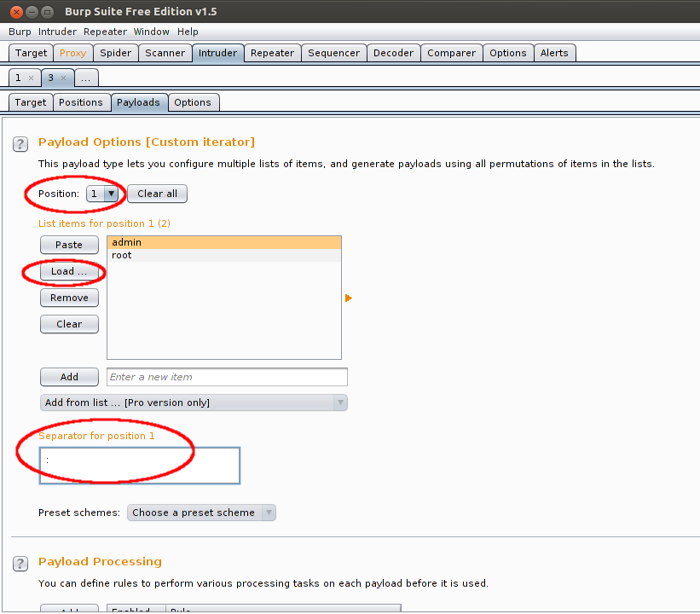This screenshot has height=614, width=700.
Task: Focus the Enter a new item field
Action: coord(228,377)
